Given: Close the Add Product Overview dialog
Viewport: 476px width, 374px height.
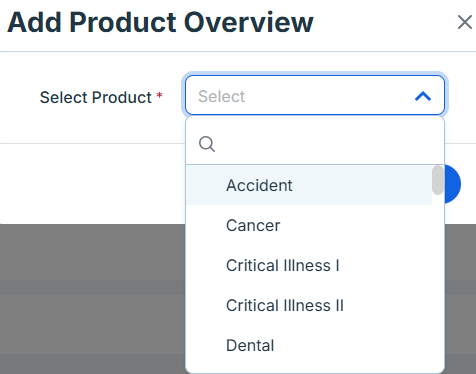Looking at the screenshot, I should 465,22.
